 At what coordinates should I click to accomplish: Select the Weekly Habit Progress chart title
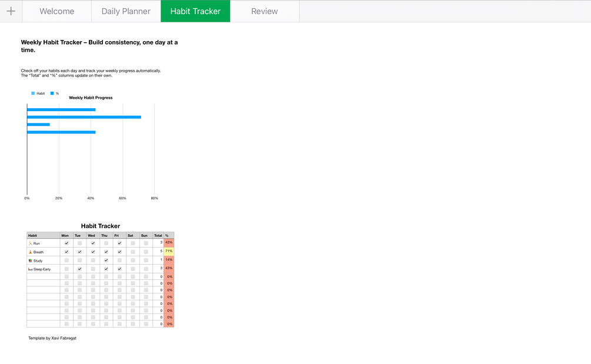(91, 98)
